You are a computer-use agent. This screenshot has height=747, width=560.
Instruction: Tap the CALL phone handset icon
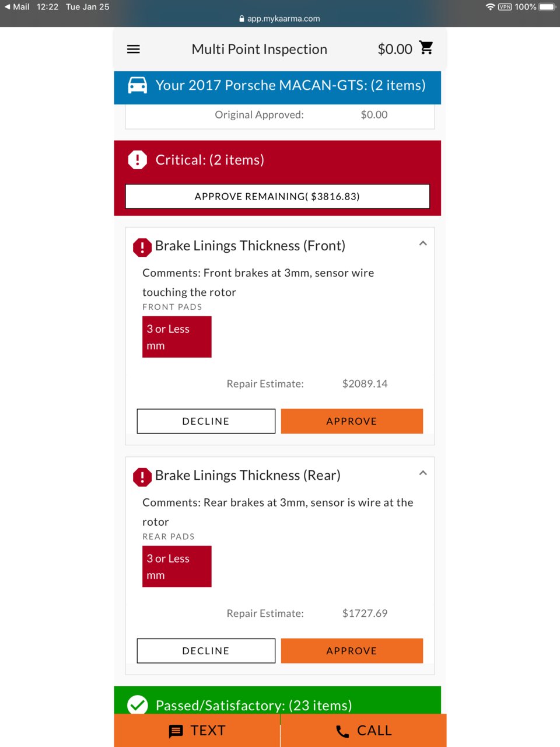pos(342,731)
